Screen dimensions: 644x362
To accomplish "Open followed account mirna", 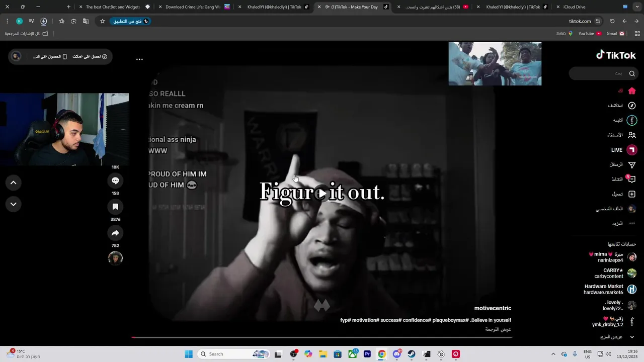I will [x=613, y=257].
